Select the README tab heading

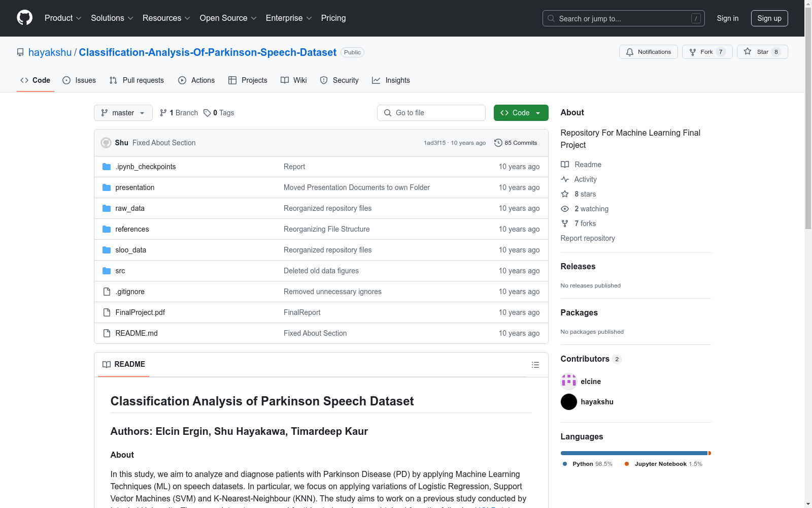(124, 364)
